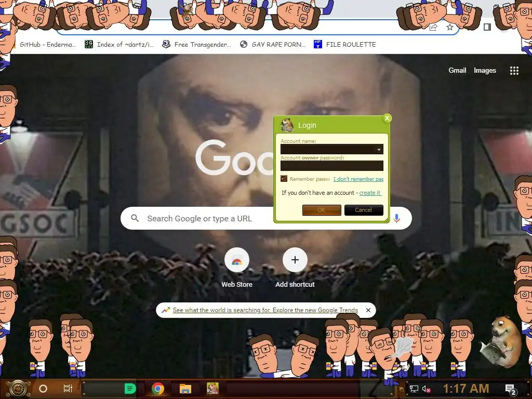Toggle the Remember password checkbox
The width and height of the screenshot is (532, 399).
(284, 179)
